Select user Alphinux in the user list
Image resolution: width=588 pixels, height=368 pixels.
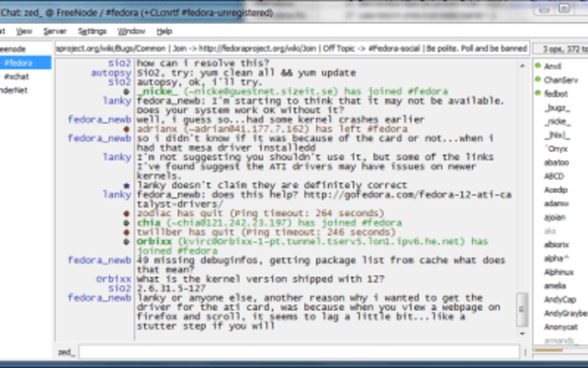pyautogui.click(x=559, y=272)
